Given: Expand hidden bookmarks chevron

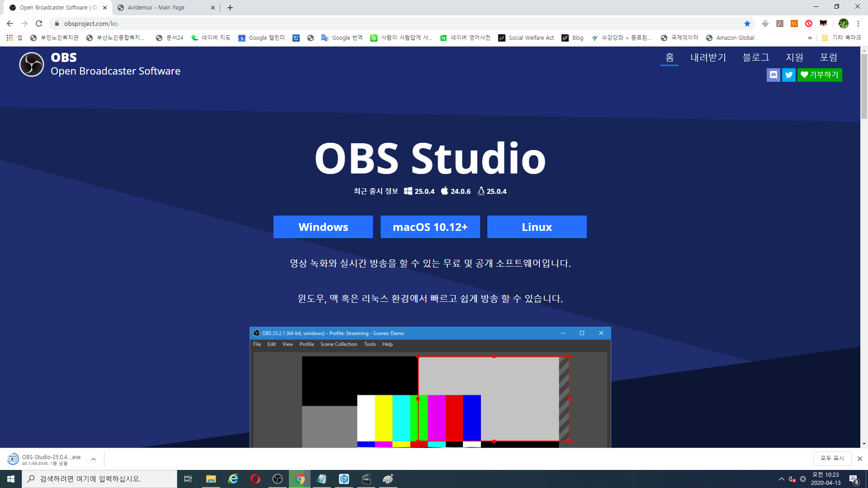Looking at the screenshot, I should coord(810,38).
